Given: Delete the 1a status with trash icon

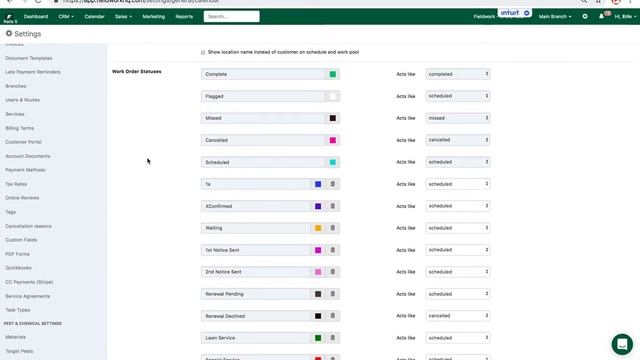Looking at the screenshot, I should (x=333, y=184).
